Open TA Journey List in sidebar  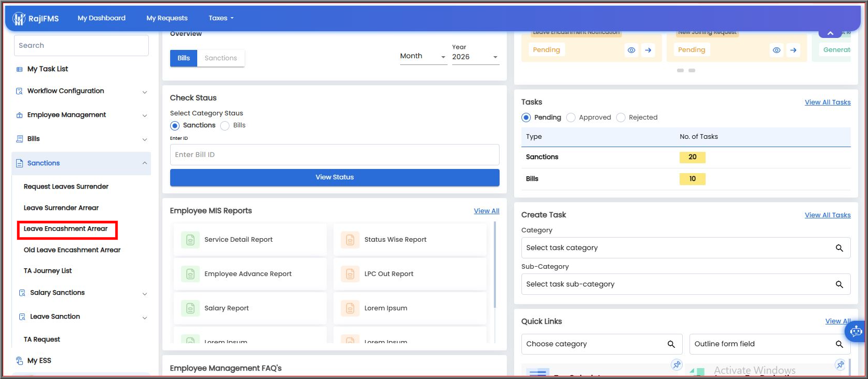[48, 271]
